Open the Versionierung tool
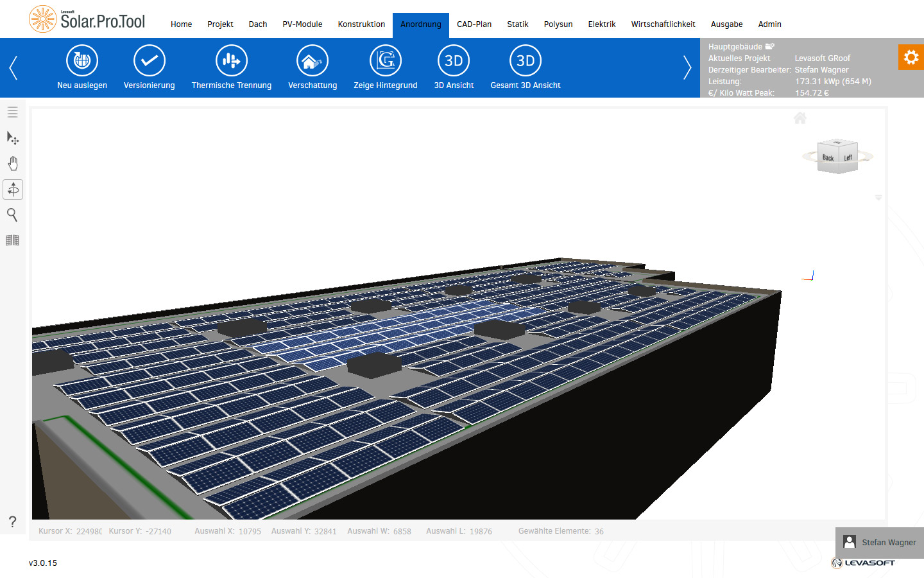 (x=150, y=60)
